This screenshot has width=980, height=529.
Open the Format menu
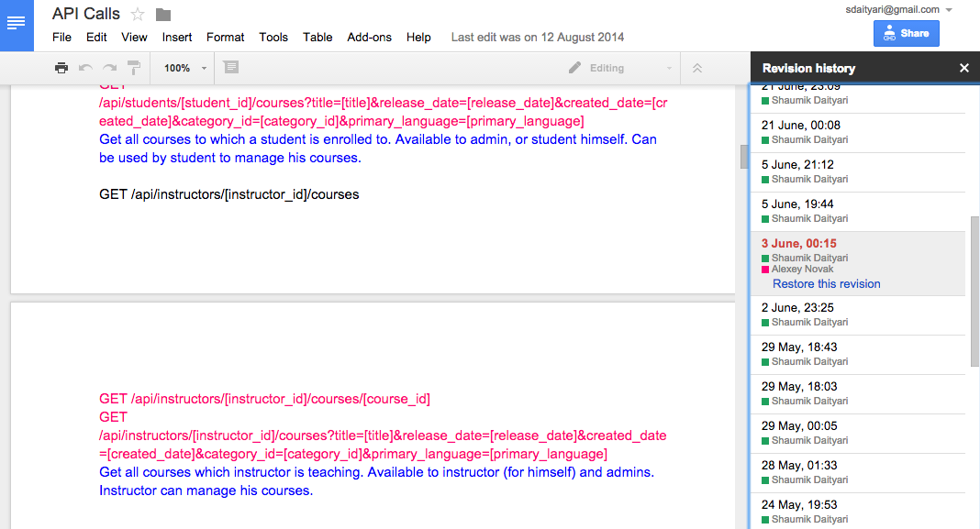225,38
